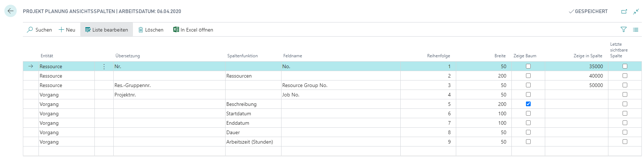The width and height of the screenshot is (644, 157).
Task: Select the Entität cell of the Nr. row
Action: (x=66, y=66)
